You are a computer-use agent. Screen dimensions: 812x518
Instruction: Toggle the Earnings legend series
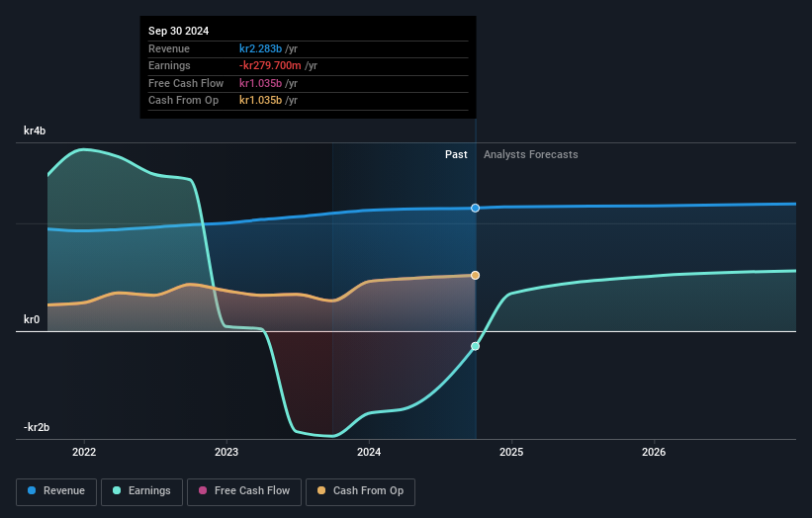pyautogui.click(x=141, y=491)
